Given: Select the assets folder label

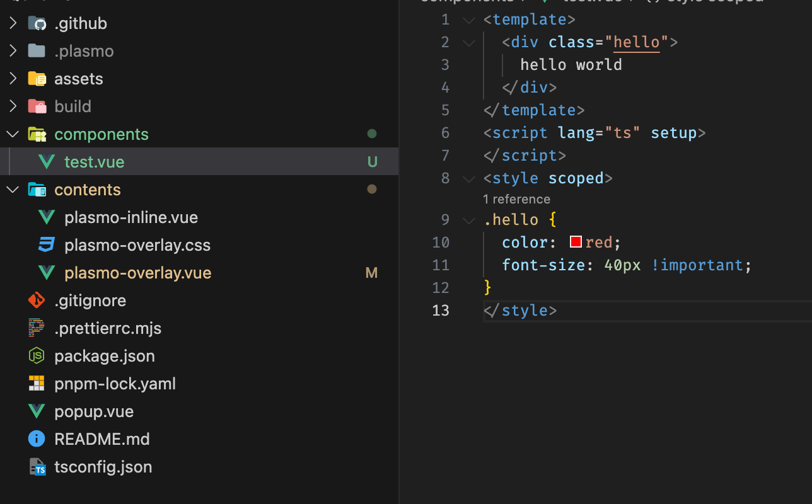Looking at the screenshot, I should tap(79, 79).
